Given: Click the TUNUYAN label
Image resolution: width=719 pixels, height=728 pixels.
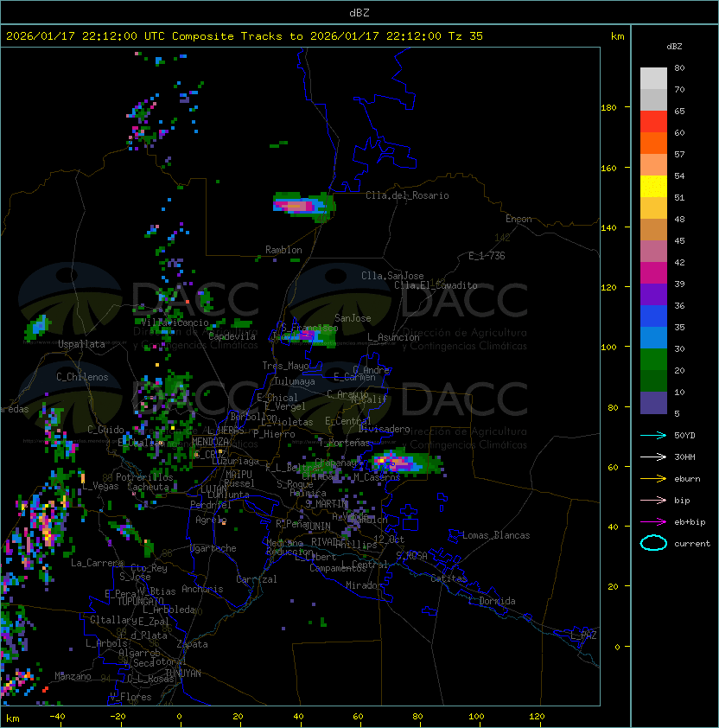Looking at the screenshot, I should 183,674.
